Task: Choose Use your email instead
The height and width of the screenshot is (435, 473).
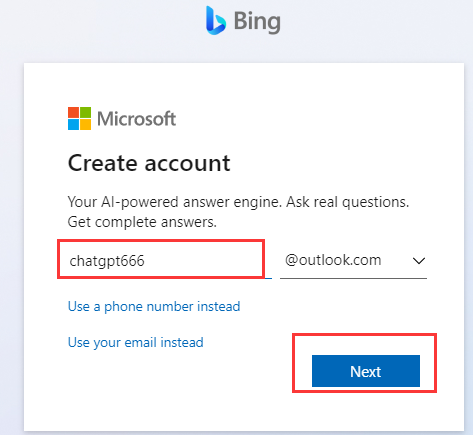Action: pos(136,342)
